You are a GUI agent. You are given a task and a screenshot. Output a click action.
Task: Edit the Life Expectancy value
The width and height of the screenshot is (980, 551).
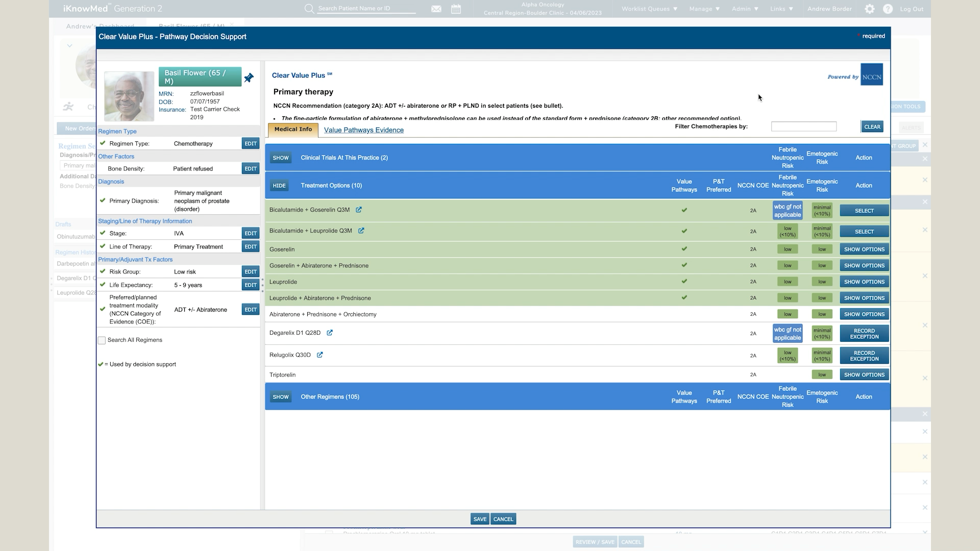251,285
